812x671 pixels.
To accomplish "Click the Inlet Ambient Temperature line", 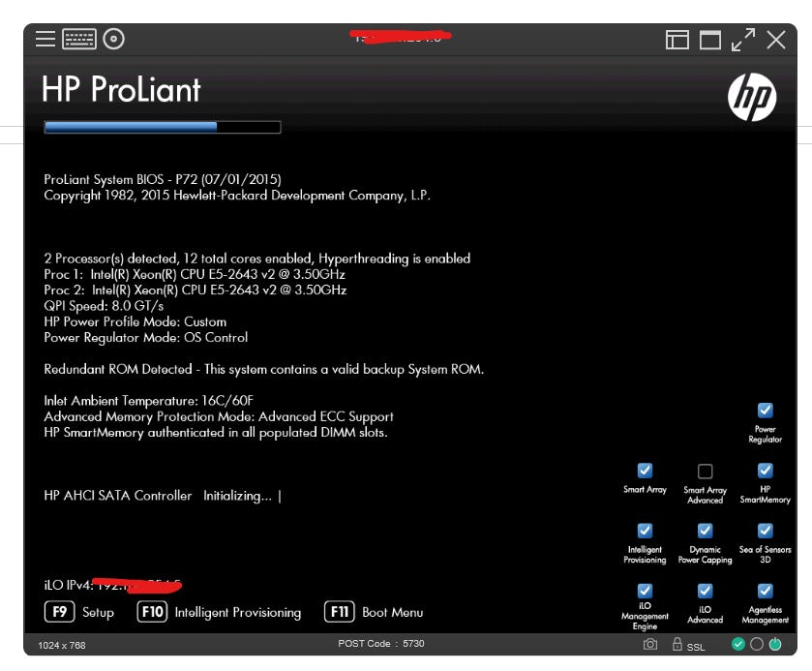I will [x=149, y=401].
